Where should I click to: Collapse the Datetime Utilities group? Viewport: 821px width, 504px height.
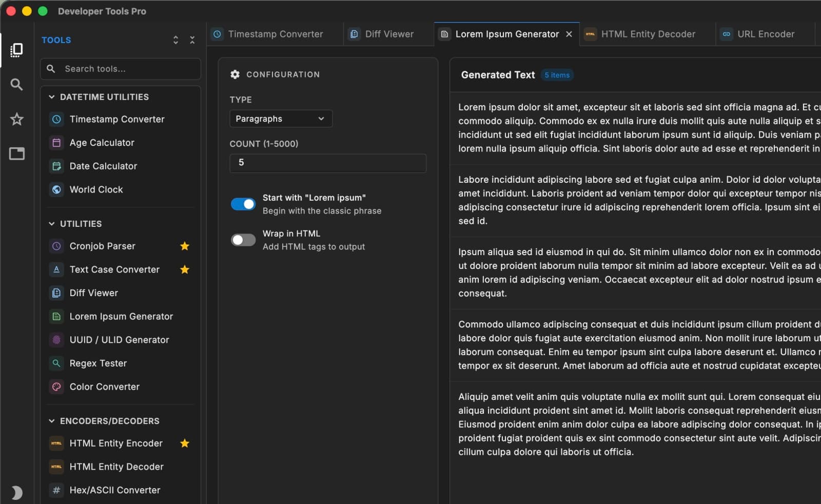point(51,97)
